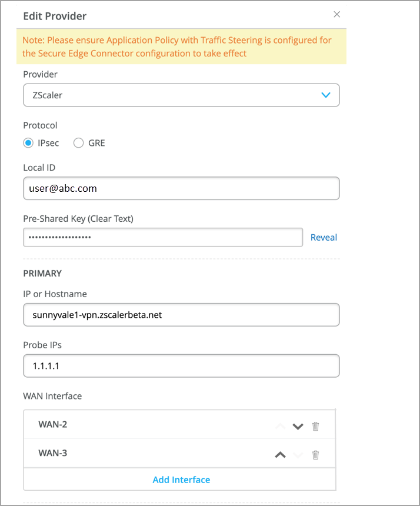Delete the WAN-3 interface

coord(315,454)
